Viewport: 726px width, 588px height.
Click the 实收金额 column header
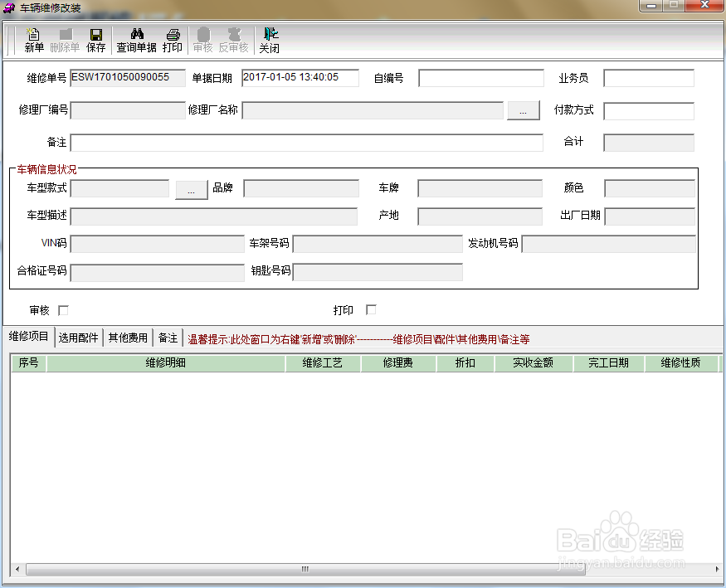coord(534,363)
